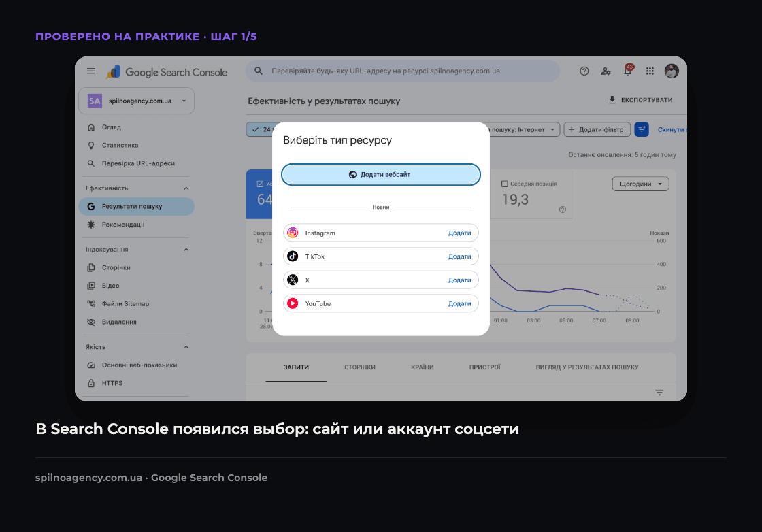Open the Google apps grid
The width and height of the screenshot is (762, 532).
(x=650, y=71)
